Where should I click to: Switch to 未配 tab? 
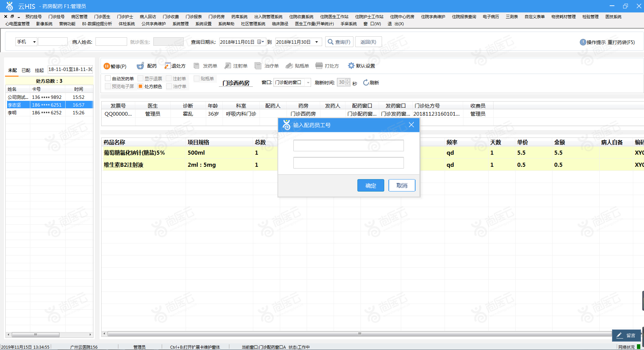click(x=12, y=70)
